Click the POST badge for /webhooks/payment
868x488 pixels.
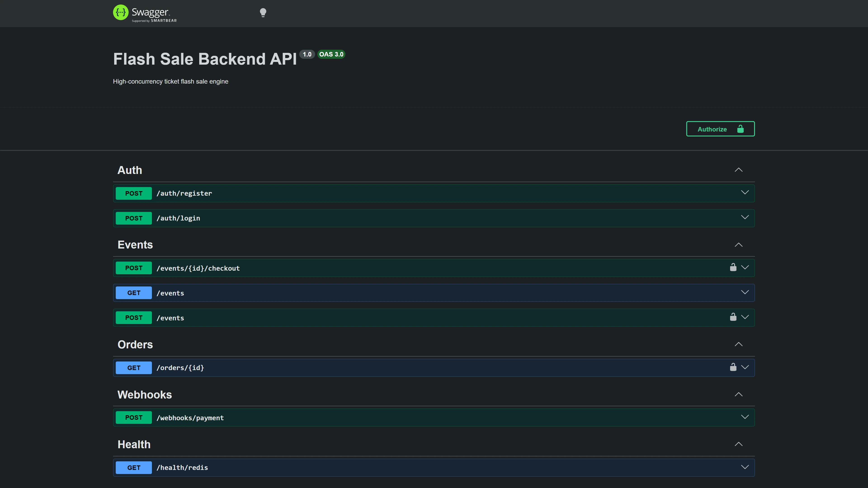click(x=134, y=418)
